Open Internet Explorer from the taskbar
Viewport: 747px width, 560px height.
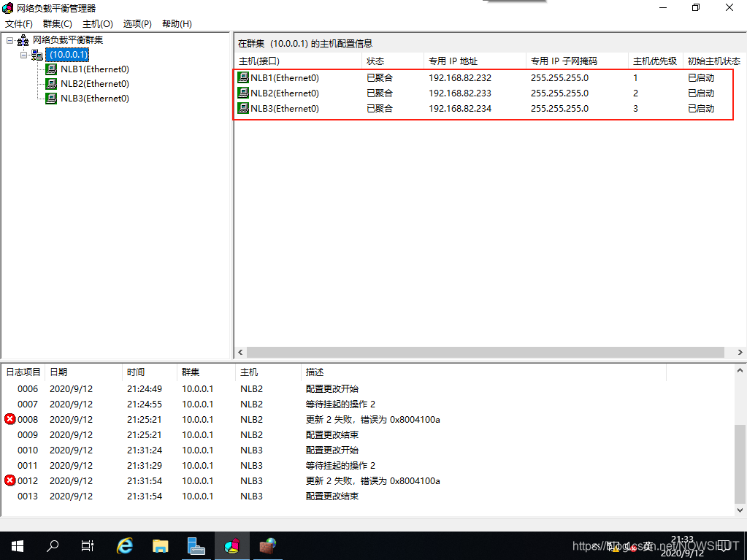pyautogui.click(x=124, y=545)
